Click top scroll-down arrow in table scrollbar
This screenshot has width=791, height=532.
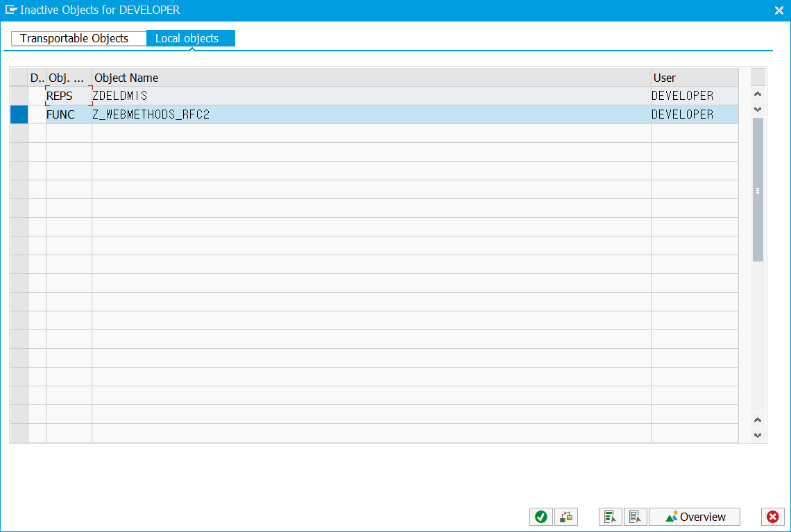click(x=758, y=110)
